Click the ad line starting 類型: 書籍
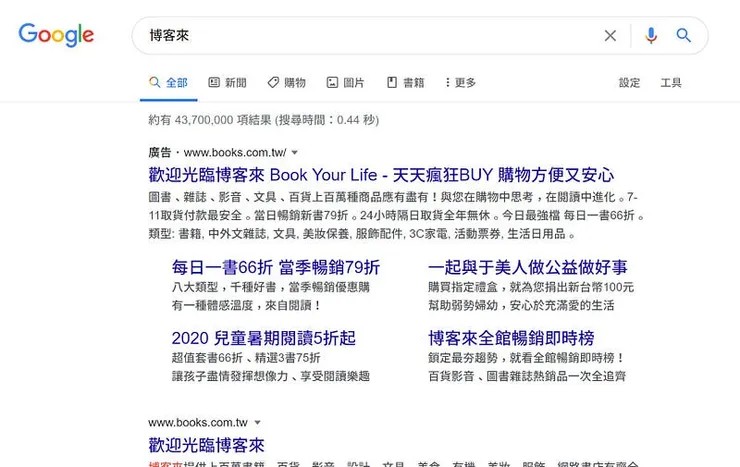 point(362,234)
